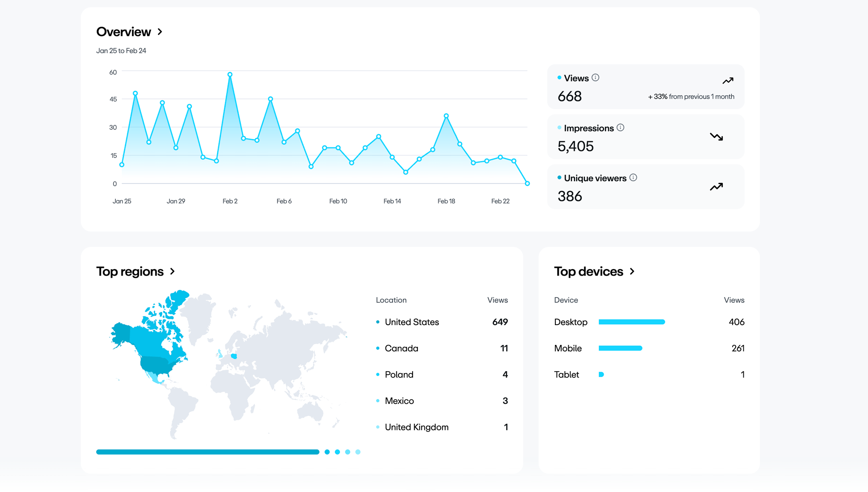Select the Impressions metric card
Image resolution: width=868 pixels, height=492 pixels.
point(645,137)
